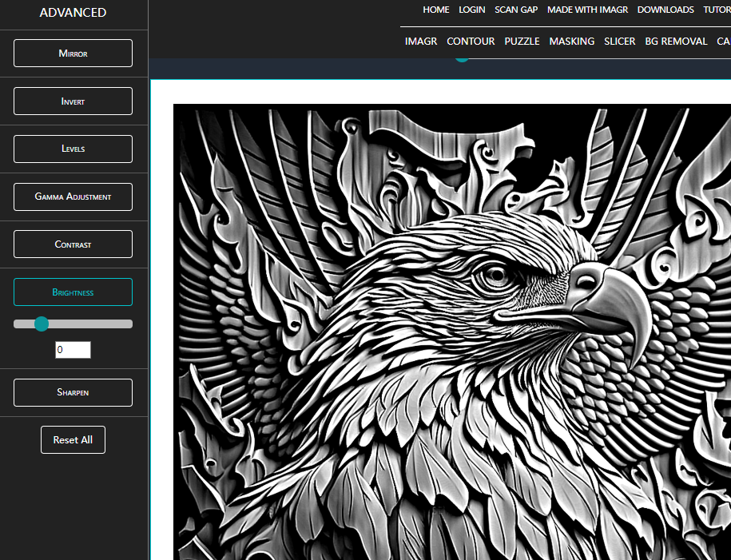This screenshot has width=731, height=560.
Task: Click the eagle image preview
Action: pyautogui.click(x=452, y=332)
